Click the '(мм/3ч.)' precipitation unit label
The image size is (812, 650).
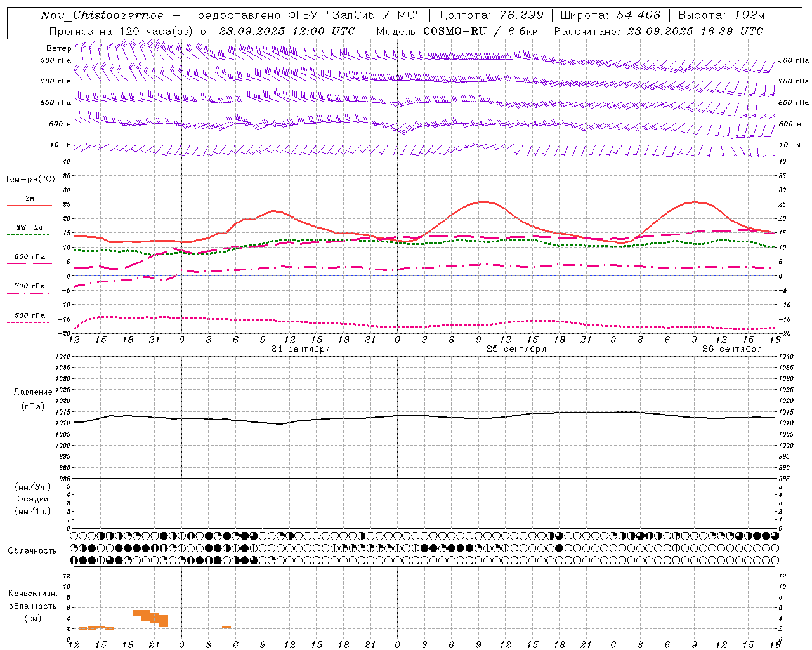(32, 487)
